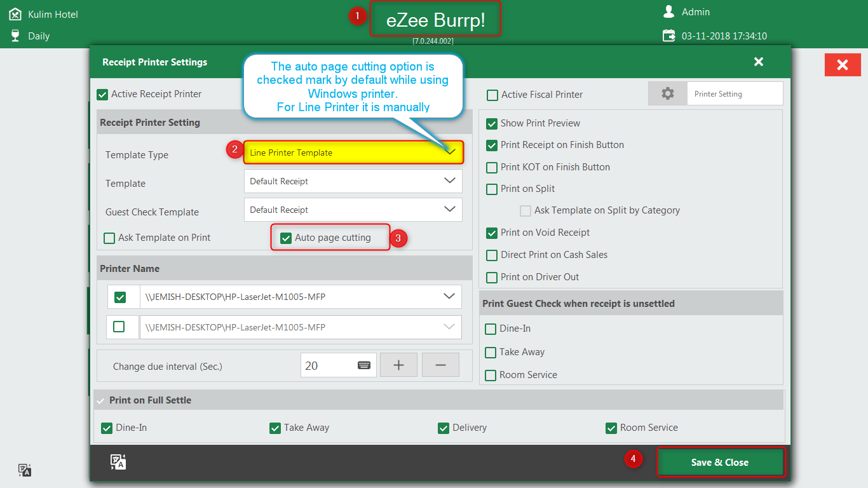This screenshot has height=488, width=868.
Task: Click the Daily label text
Action: point(39,36)
